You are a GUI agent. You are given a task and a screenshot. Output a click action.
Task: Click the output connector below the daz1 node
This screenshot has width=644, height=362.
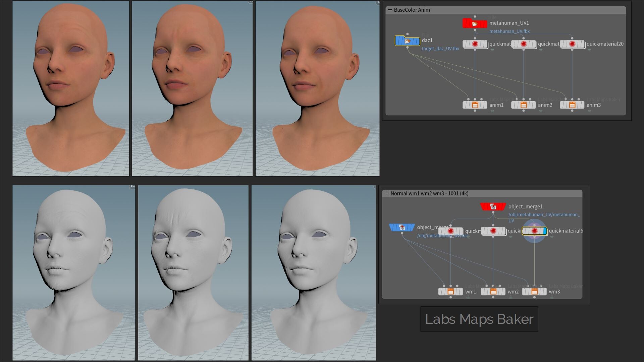[x=408, y=48]
